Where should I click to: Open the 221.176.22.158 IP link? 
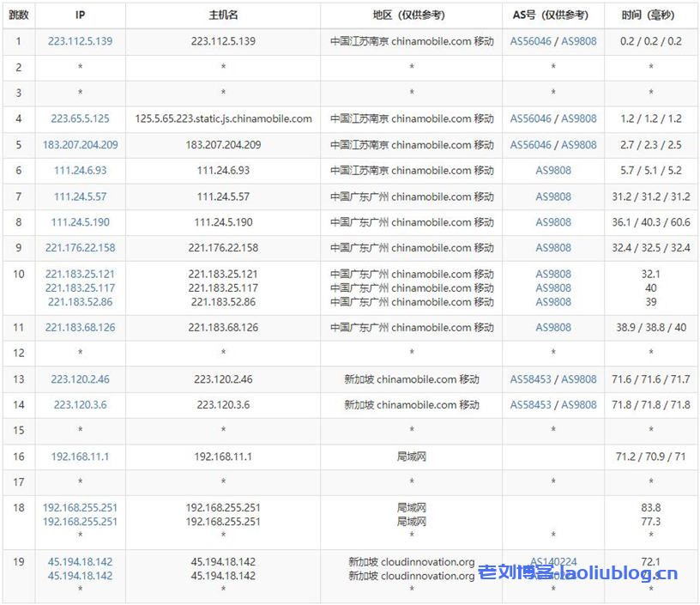[80, 248]
